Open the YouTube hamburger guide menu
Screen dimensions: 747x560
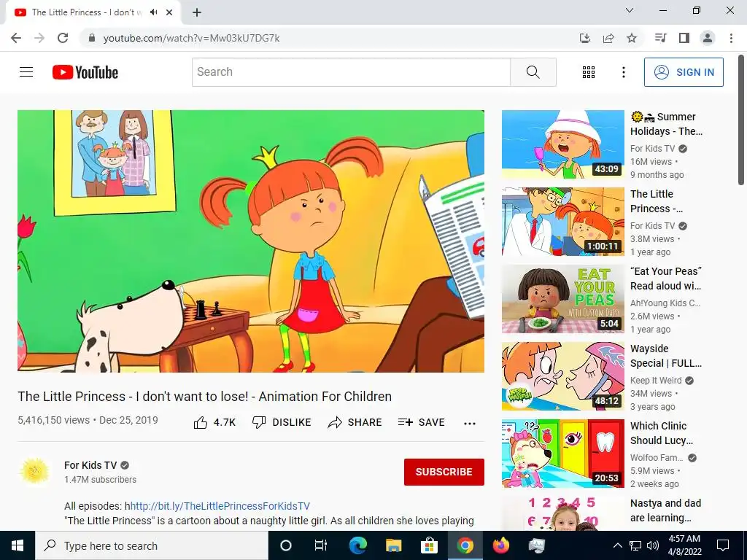tap(26, 72)
